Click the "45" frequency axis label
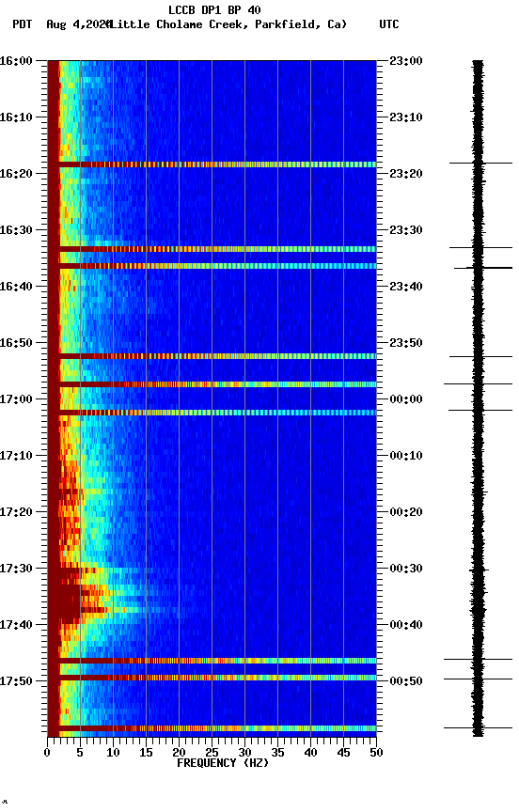The width and height of the screenshot is (519, 812). pyautogui.click(x=343, y=753)
